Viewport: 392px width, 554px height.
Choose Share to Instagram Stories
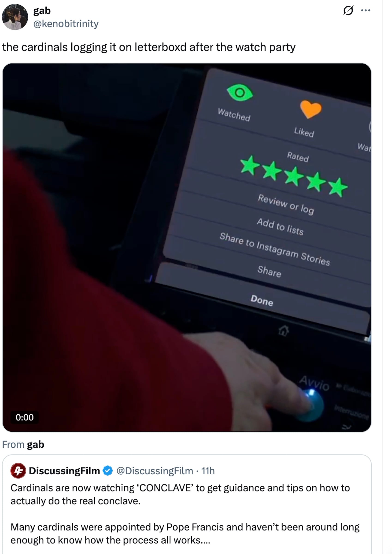tap(275, 249)
